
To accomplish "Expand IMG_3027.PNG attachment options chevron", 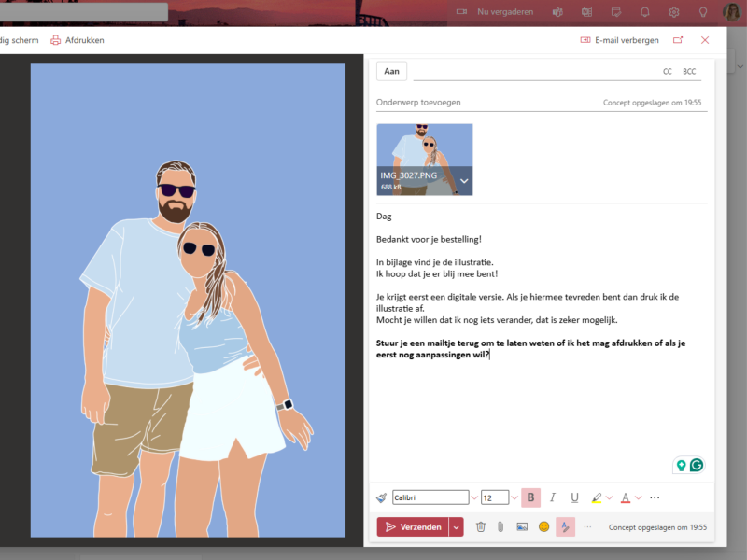I will tap(464, 181).
